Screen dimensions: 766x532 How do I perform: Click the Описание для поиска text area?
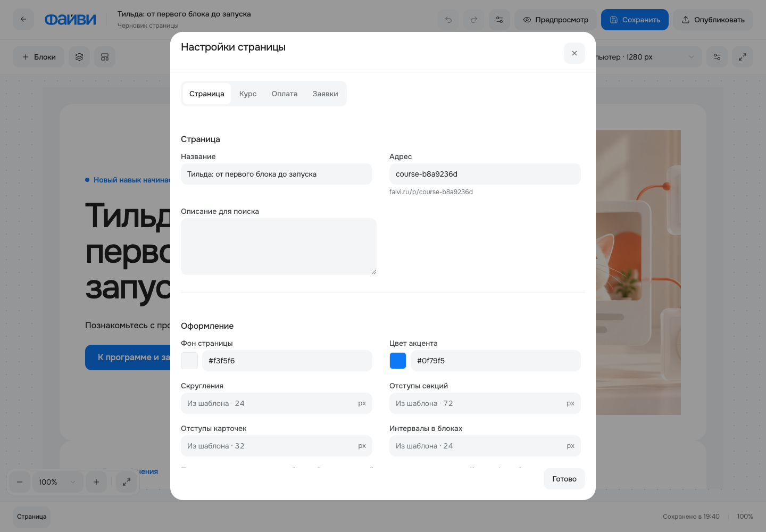pyautogui.click(x=279, y=247)
